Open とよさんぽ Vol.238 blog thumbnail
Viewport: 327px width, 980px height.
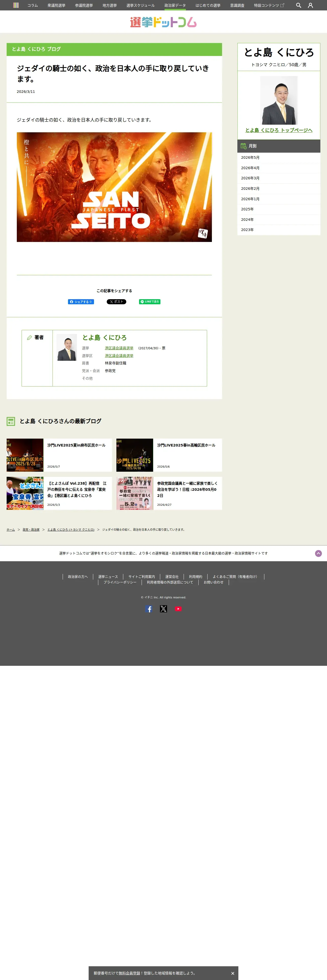tap(25, 493)
